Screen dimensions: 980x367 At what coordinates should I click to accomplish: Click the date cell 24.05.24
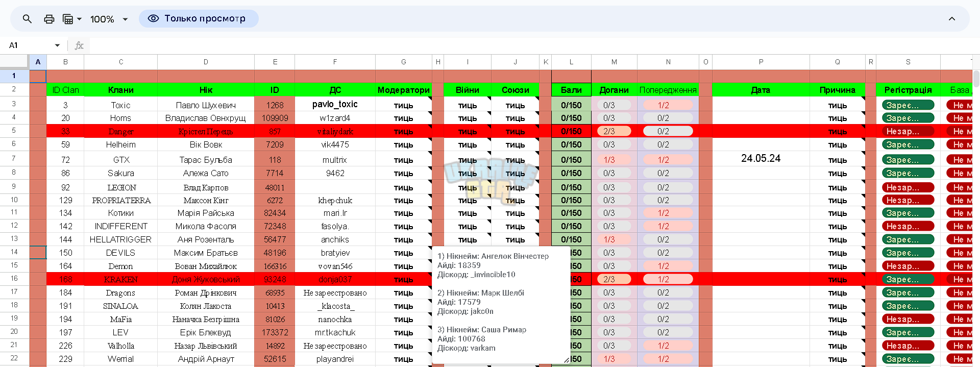[x=761, y=159]
